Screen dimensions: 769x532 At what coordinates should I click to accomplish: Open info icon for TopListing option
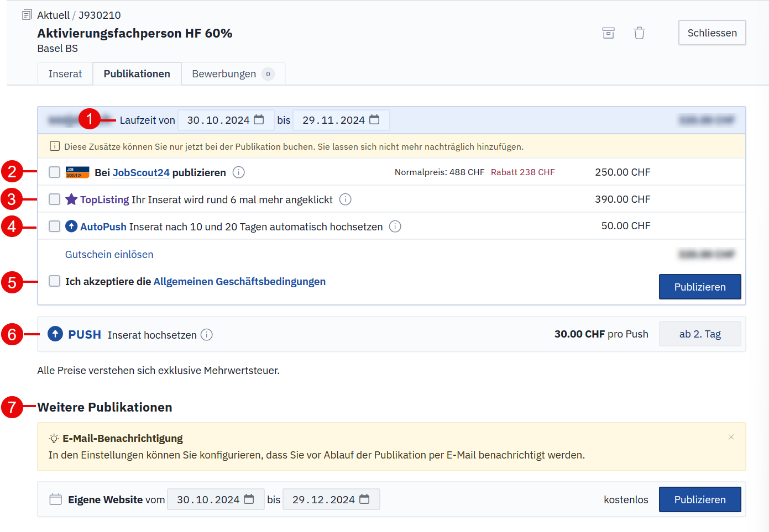click(x=345, y=199)
